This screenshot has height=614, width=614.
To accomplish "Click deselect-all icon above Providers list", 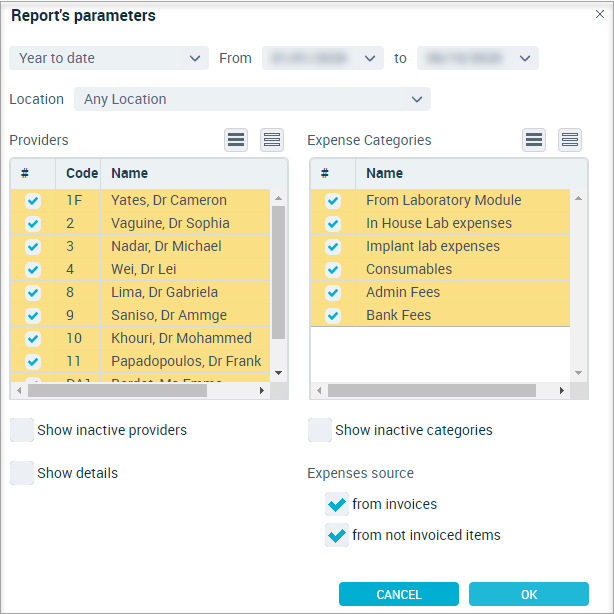I will [272, 140].
